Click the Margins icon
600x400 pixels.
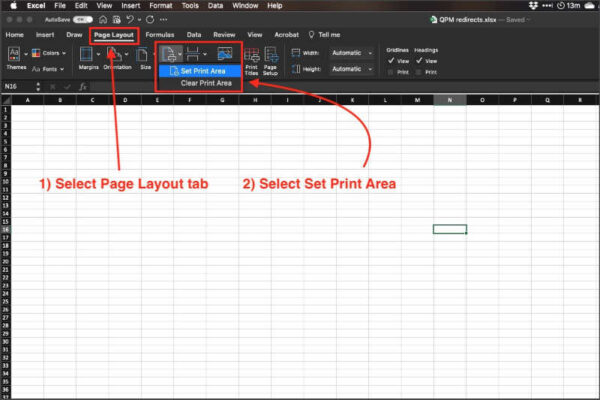(x=86, y=54)
